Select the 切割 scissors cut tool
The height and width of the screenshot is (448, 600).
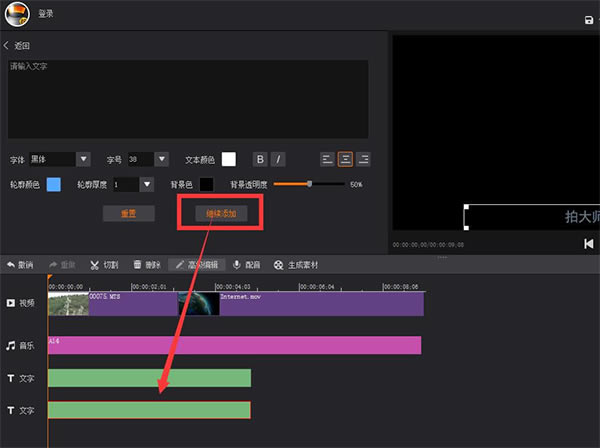pyautogui.click(x=95, y=265)
